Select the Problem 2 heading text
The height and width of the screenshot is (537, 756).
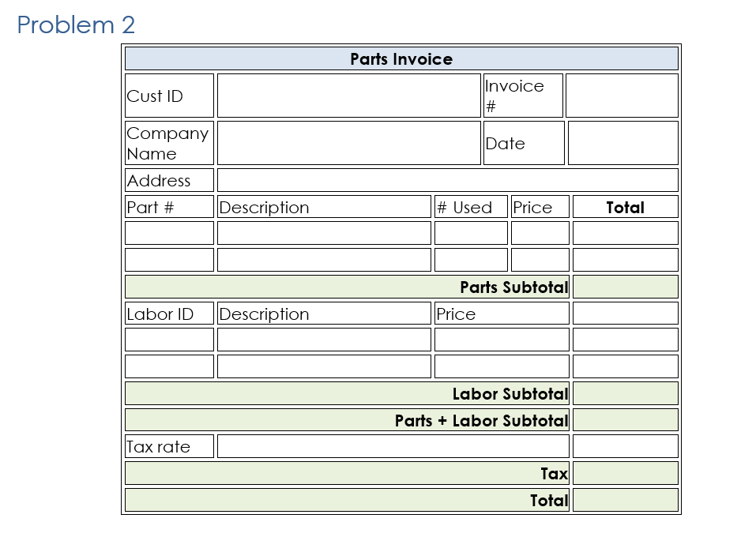pyautogui.click(x=76, y=25)
